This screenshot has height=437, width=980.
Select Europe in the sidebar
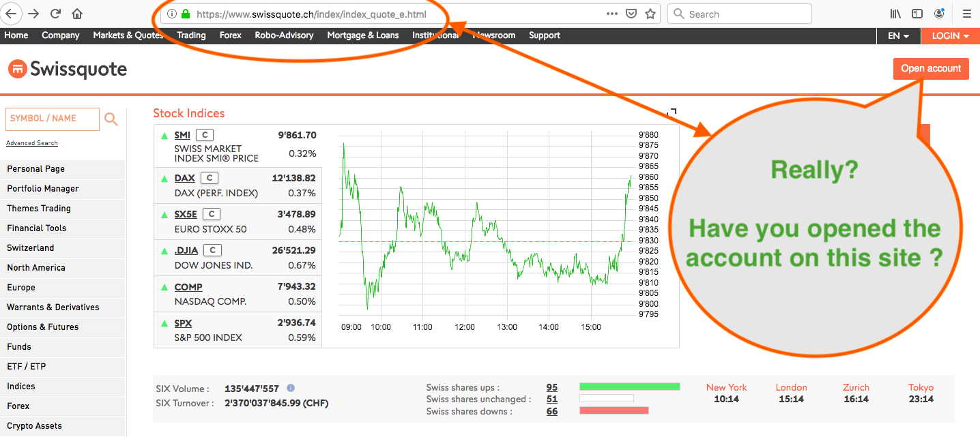click(x=63, y=288)
